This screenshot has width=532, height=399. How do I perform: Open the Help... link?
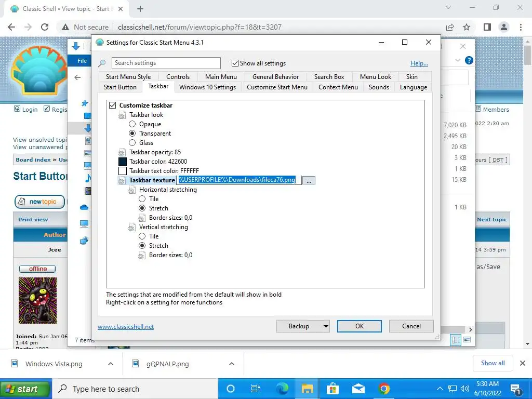click(419, 63)
